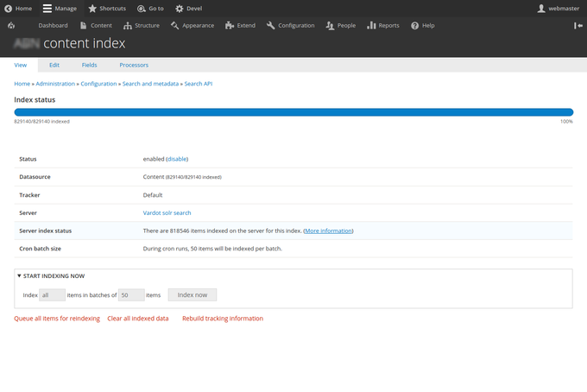Open Help with the question-mark icon
The height and width of the screenshot is (392, 587).
[x=415, y=25]
